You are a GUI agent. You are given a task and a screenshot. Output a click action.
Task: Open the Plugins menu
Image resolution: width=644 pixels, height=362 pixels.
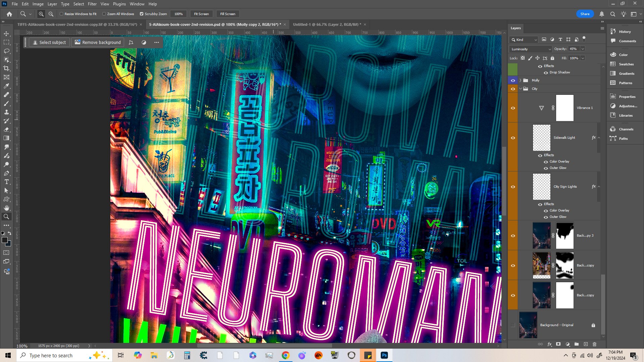point(119,4)
